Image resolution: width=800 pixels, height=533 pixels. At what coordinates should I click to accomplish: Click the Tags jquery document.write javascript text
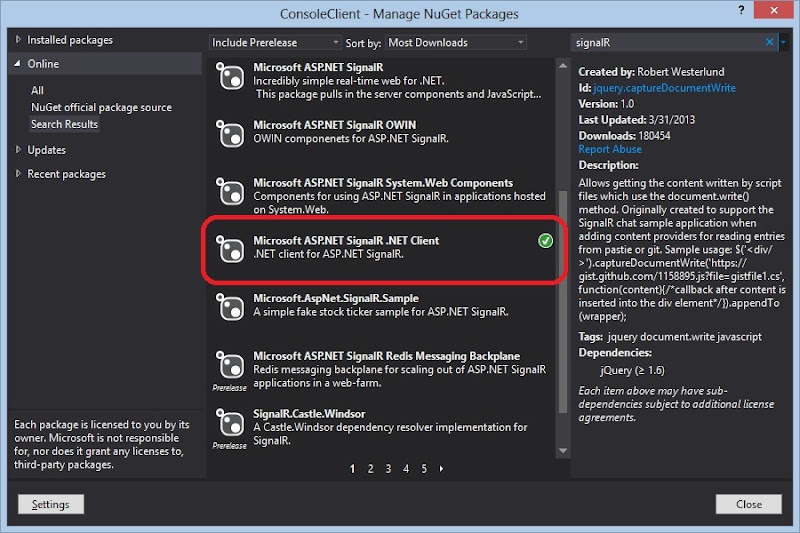point(670,337)
